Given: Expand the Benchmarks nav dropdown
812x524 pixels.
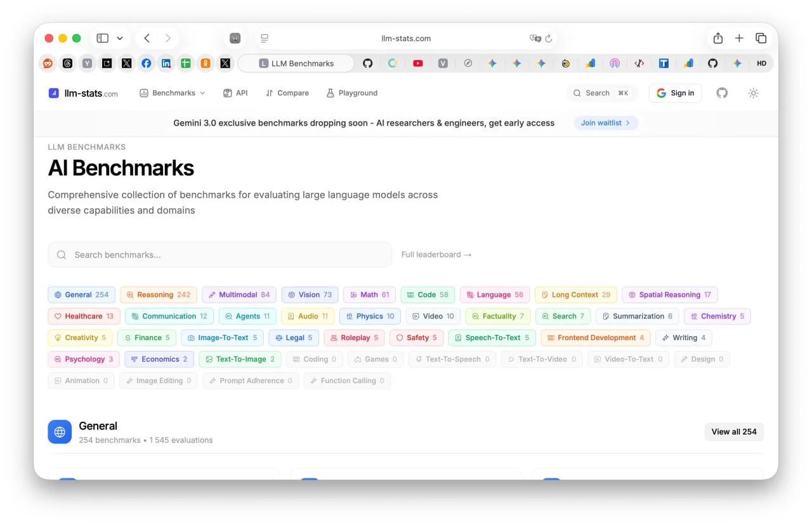Looking at the screenshot, I should (x=173, y=93).
